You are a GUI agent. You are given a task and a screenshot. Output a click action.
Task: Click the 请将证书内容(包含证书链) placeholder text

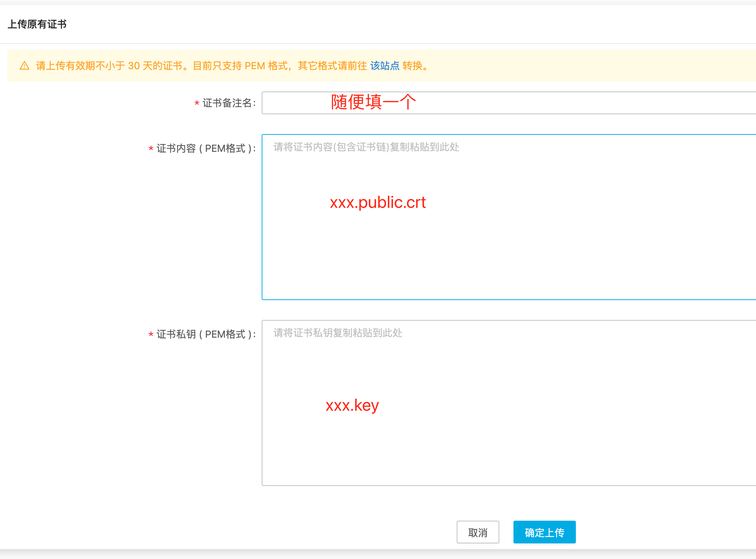point(366,147)
